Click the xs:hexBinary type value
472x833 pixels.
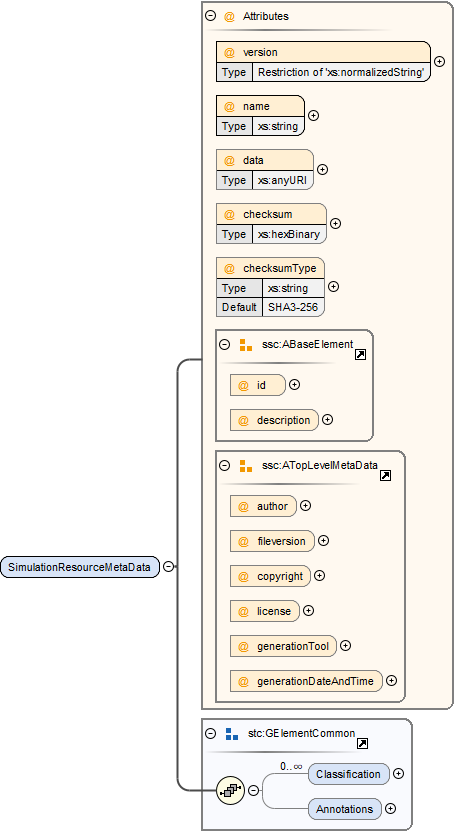(289, 235)
